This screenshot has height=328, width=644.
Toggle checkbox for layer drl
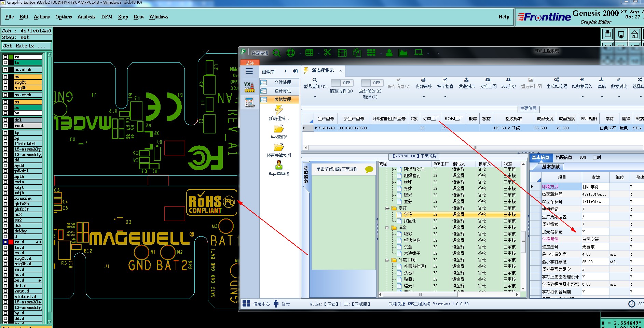tap(5, 120)
